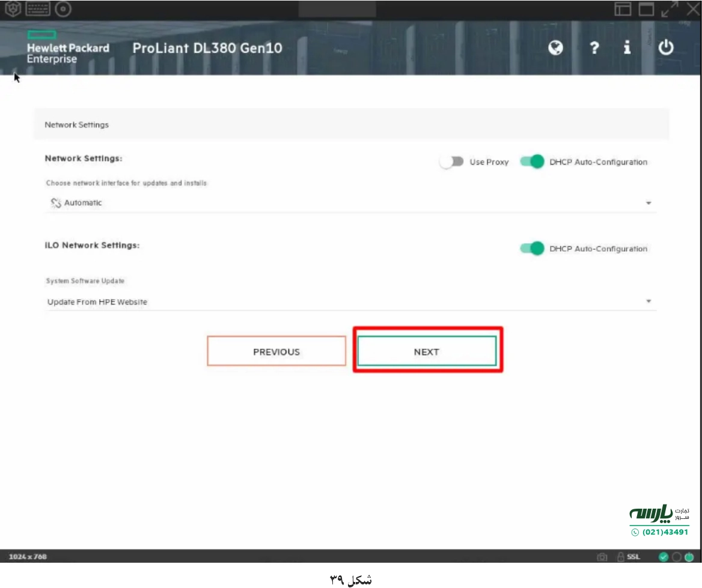Click the help question mark icon
Image resolution: width=702 pixels, height=588 pixels.
coord(593,49)
